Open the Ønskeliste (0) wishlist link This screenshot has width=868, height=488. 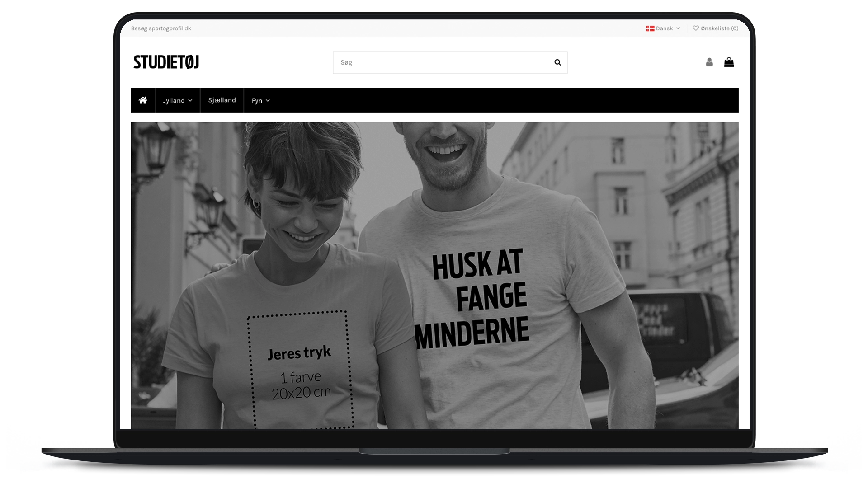pos(719,28)
